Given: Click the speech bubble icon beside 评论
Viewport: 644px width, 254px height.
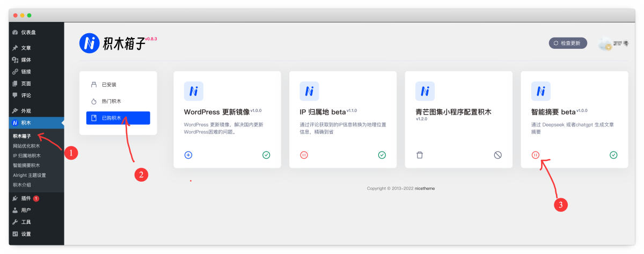Looking at the screenshot, I should [15, 95].
